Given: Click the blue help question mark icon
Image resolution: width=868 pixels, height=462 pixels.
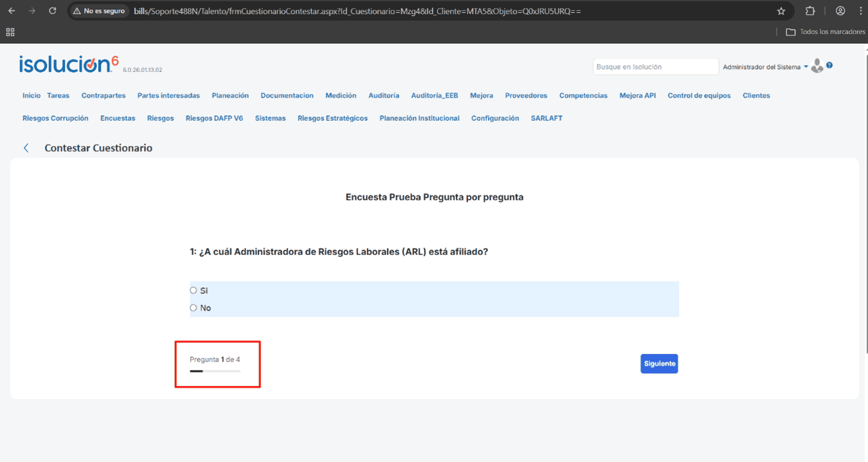Looking at the screenshot, I should pyautogui.click(x=829, y=66).
